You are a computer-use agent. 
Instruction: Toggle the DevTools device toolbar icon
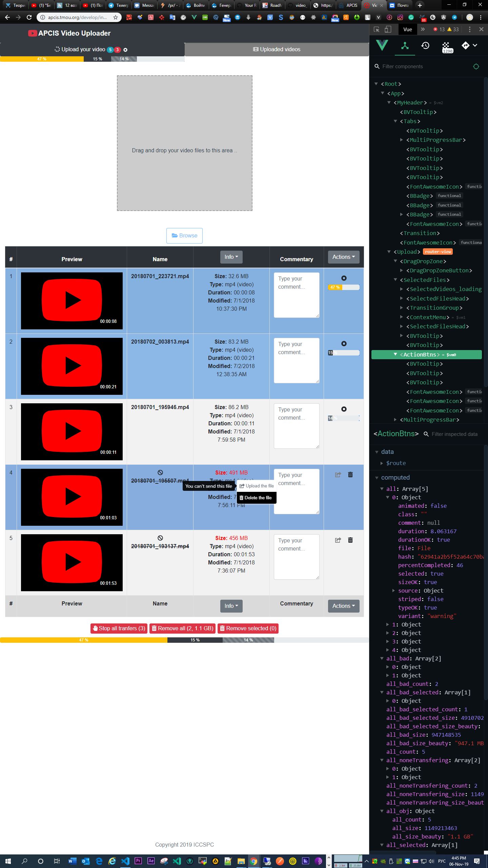(x=388, y=30)
